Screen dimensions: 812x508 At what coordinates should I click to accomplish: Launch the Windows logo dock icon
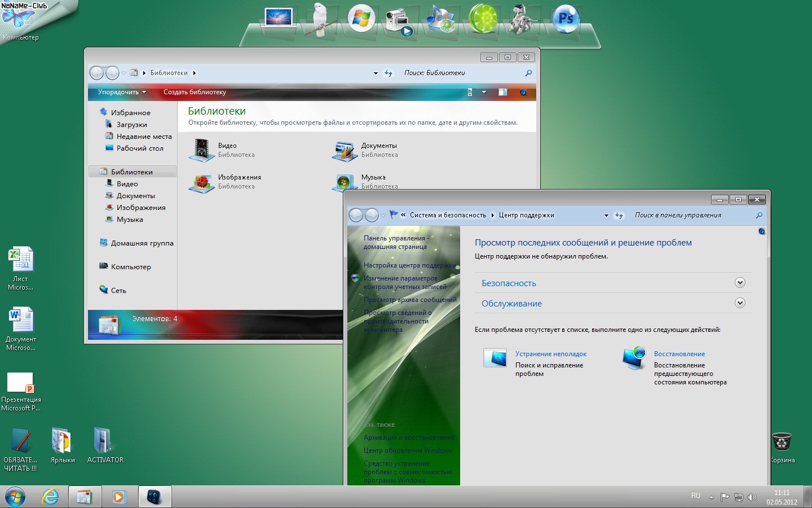coord(361,19)
